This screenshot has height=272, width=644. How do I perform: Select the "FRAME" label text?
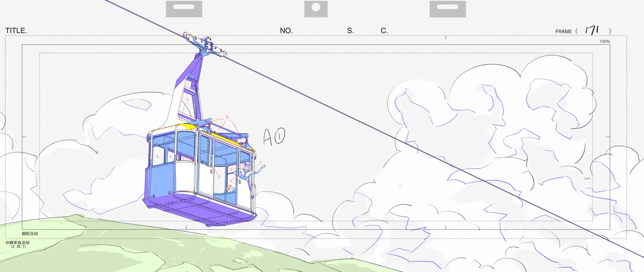(x=563, y=31)
